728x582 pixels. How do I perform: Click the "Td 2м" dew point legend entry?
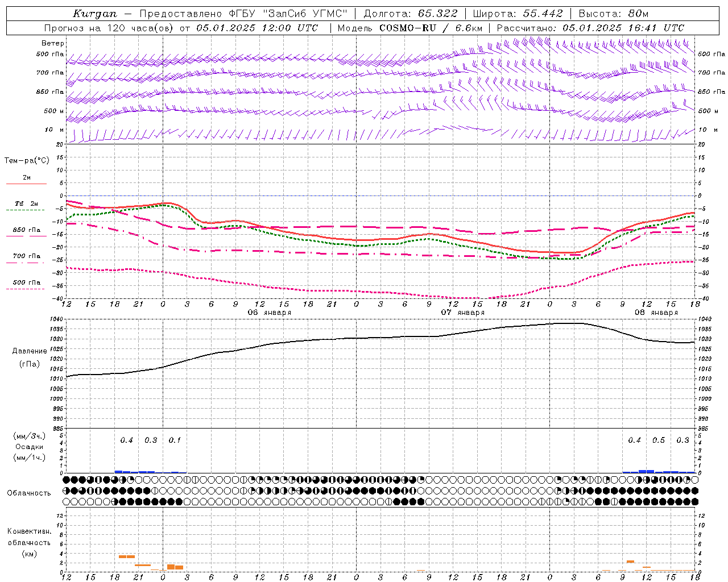(26, 203)
